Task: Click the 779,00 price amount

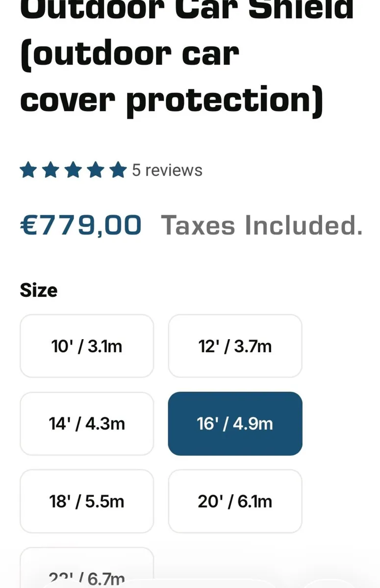Action: point(90,225)
